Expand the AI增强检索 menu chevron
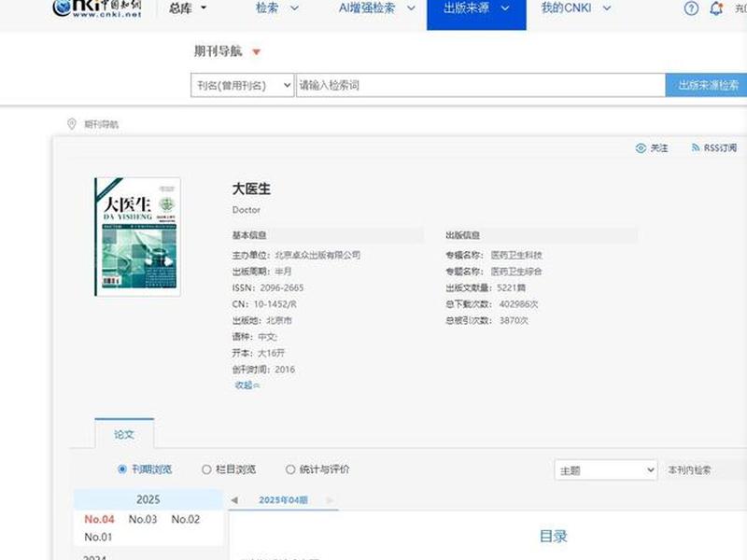747x560 pixels. [411, 8]
